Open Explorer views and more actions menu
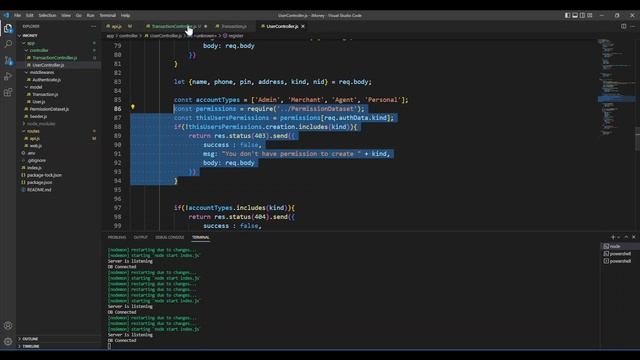 tap(93, 26)
